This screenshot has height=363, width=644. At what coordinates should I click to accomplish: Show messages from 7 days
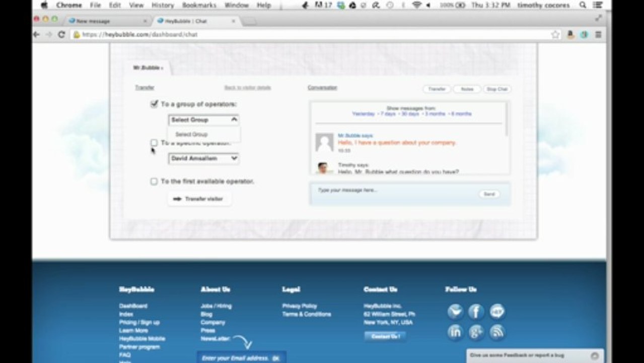tap(388, 114)
